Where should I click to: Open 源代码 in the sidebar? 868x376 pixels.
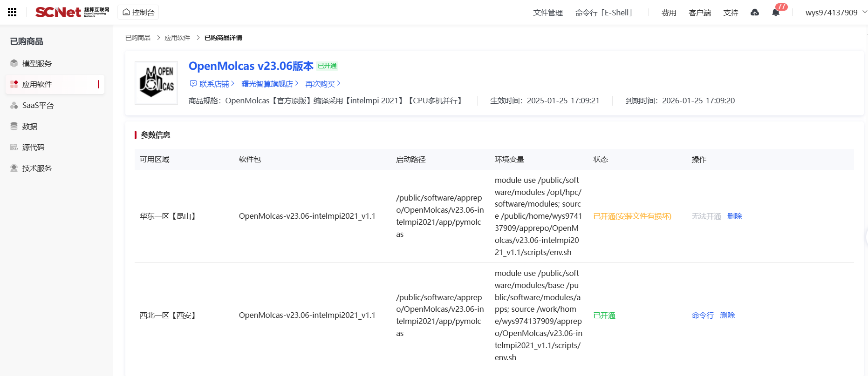33,148
